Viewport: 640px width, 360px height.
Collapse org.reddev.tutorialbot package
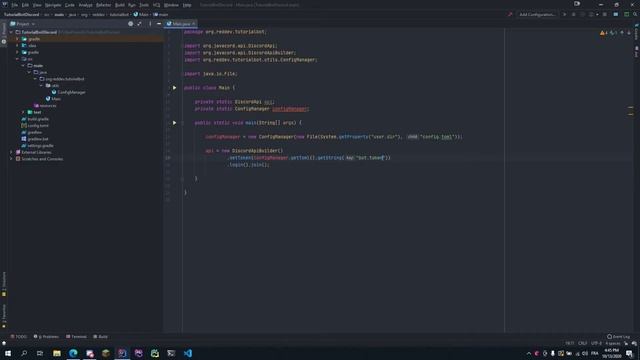click(x=36, y=79)
